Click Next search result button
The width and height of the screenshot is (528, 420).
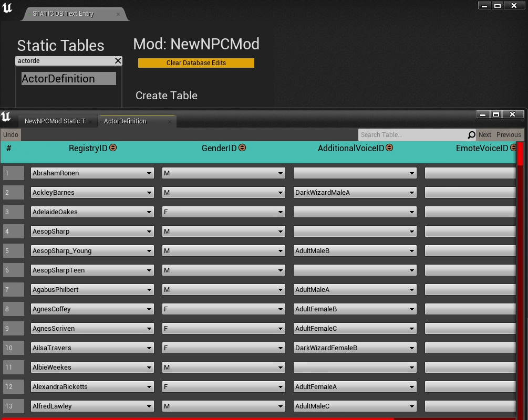(x=484, y=134)
